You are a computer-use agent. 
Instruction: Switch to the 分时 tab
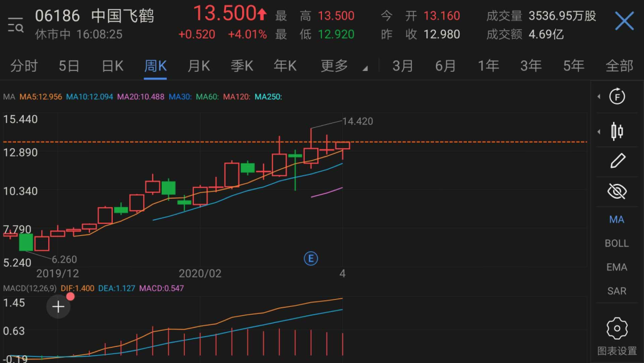click(x=24, y=66)
